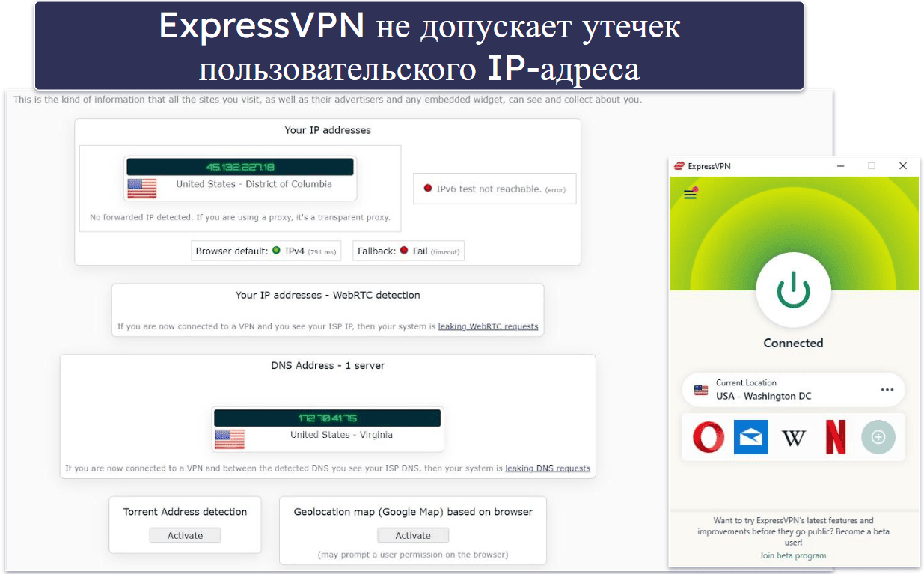
Task: Click the No forwarded IP detected message
Action: coord(240,218)
